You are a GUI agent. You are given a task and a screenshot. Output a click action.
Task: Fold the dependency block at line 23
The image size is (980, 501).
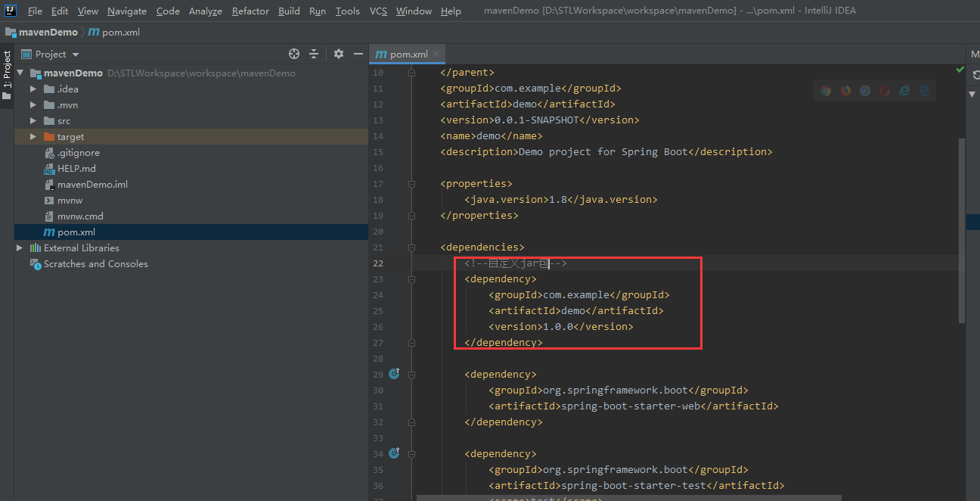(x=411, y=279)
